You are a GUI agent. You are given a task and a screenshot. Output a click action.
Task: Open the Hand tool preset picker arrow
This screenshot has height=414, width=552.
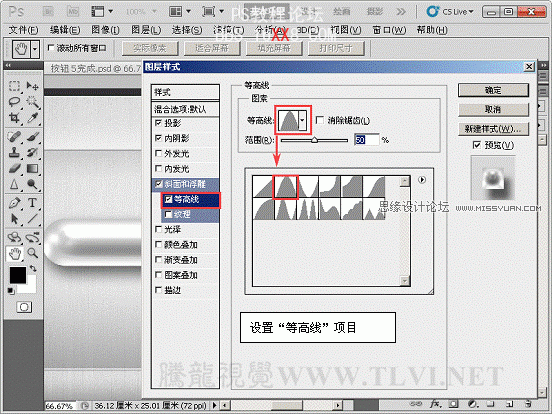[x=34, y=49]
